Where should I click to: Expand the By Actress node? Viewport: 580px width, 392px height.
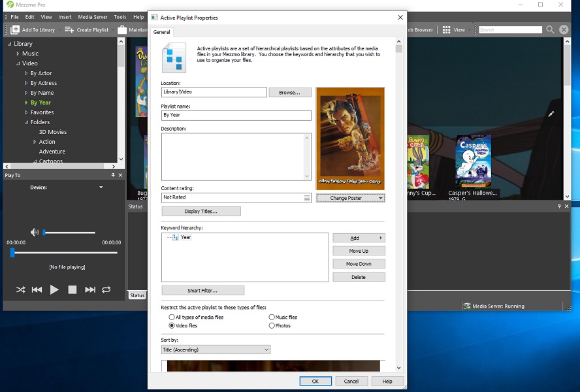26,83
